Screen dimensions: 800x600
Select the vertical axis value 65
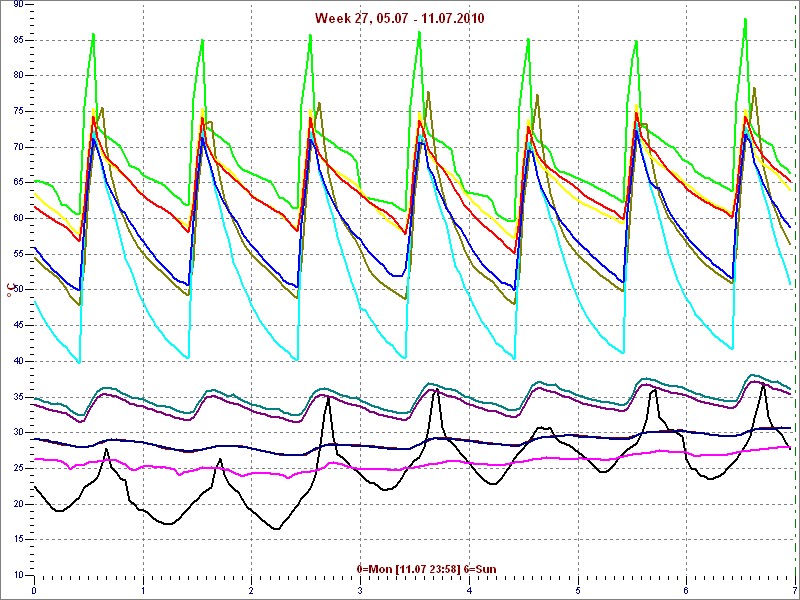click(x=16, y=183)
